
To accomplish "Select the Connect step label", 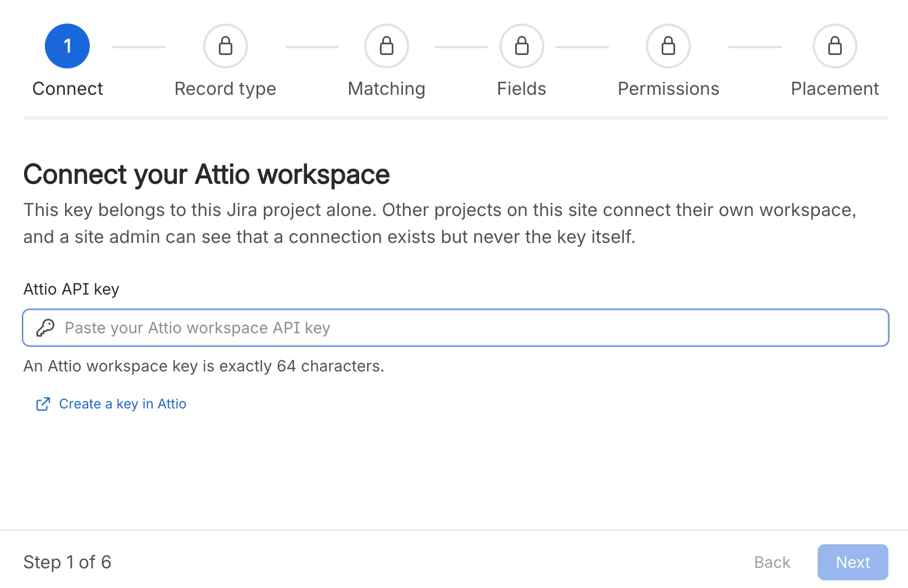I will pyautogui.click(x=68, y=89).
